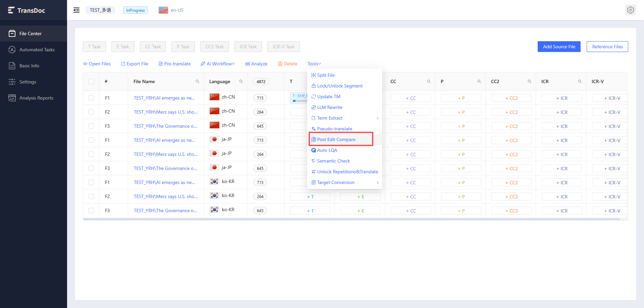Check the ko-KR F1 row checkbox
644x308 pixels.
tap(91, 182)
